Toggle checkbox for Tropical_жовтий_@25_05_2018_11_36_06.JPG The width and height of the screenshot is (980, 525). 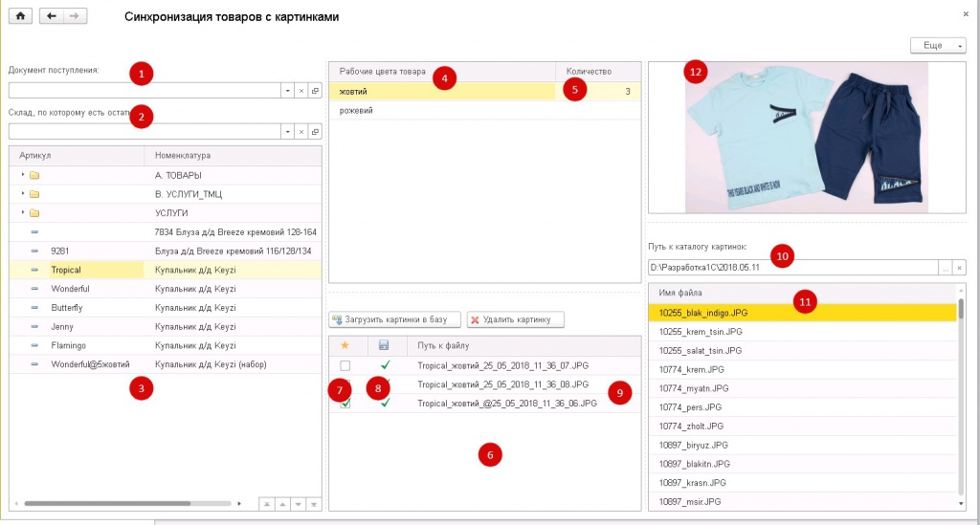pyautogui.click(x=345, y=404)
